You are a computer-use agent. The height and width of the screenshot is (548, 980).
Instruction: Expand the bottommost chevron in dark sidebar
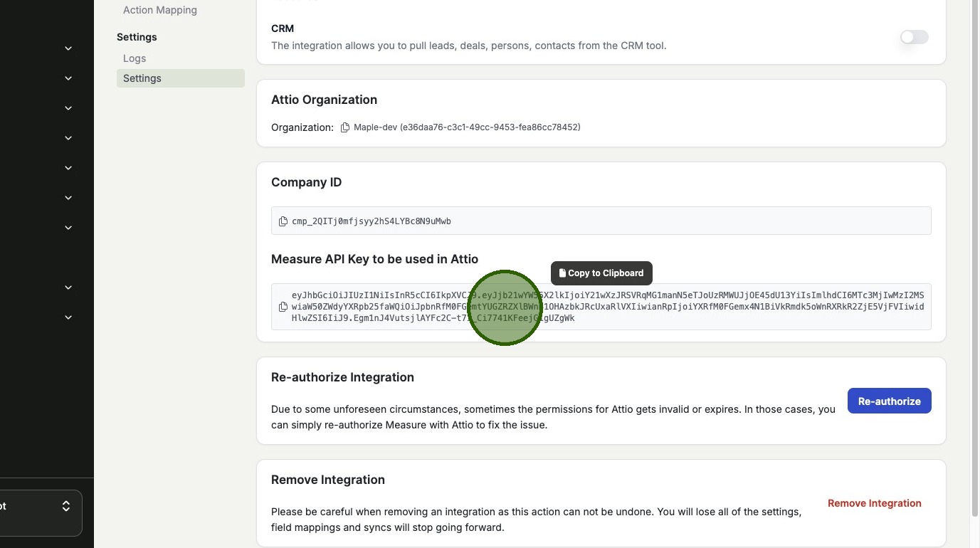point(68,317)
